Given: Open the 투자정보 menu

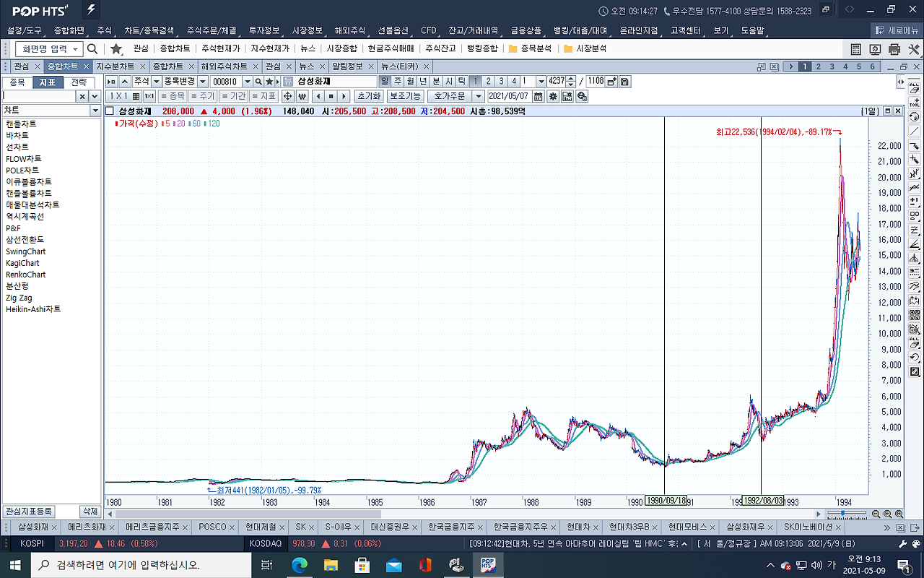Looking at the screenshot, I should tap(264, 30).
